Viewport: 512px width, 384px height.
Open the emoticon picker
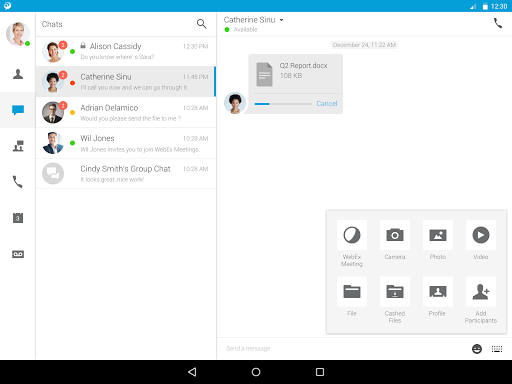(477, 349)
